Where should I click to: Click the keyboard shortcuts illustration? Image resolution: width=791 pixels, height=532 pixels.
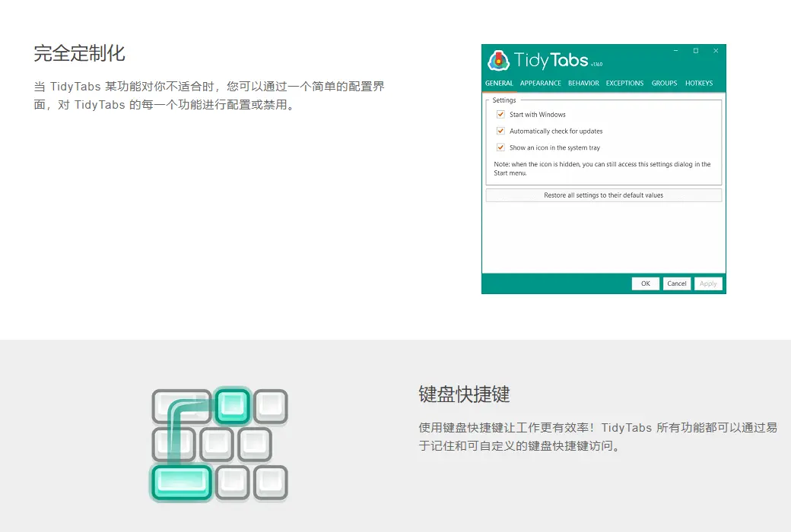tap(220, 445)
